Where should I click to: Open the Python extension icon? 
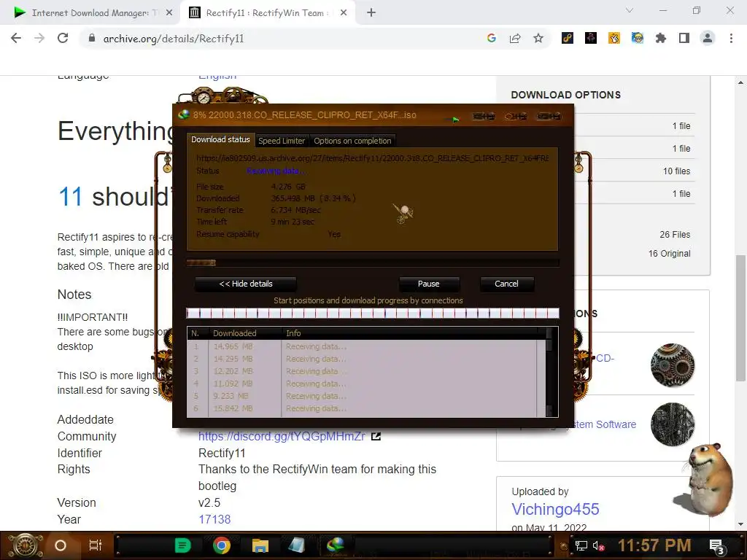(x=568, y=38)
